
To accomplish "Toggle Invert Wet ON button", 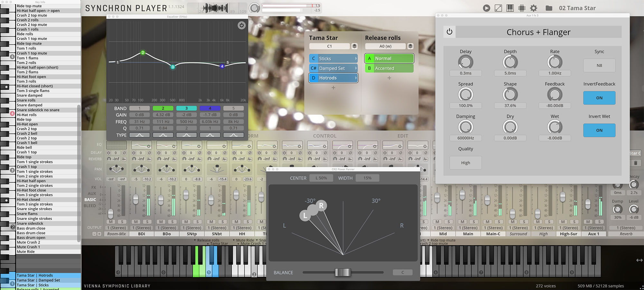I will (x=599, y=130).
